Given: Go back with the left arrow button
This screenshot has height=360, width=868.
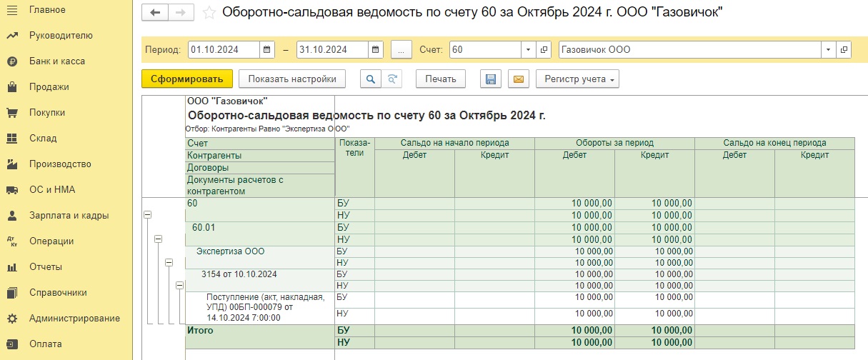Looking at the screenshot, I should click(x=155, y=13).
